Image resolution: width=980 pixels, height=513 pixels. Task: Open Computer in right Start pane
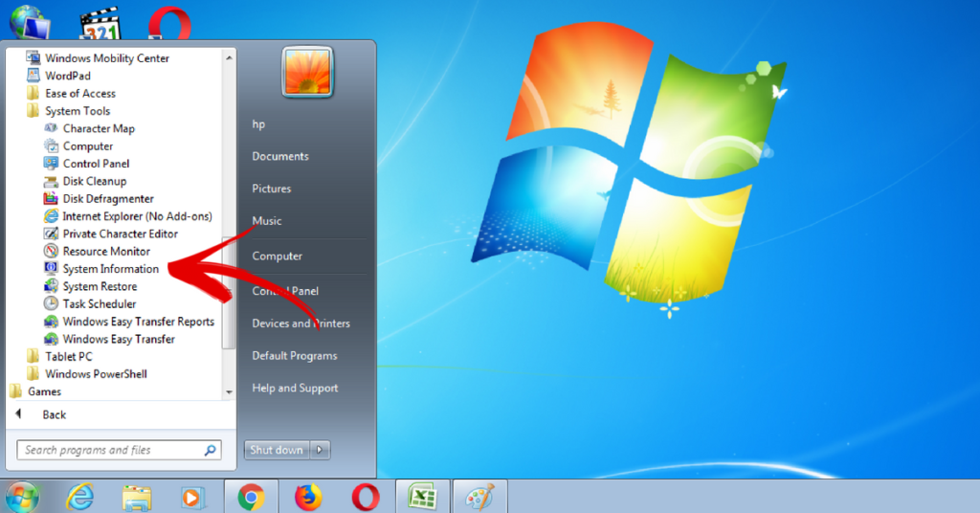click(277, 256)
